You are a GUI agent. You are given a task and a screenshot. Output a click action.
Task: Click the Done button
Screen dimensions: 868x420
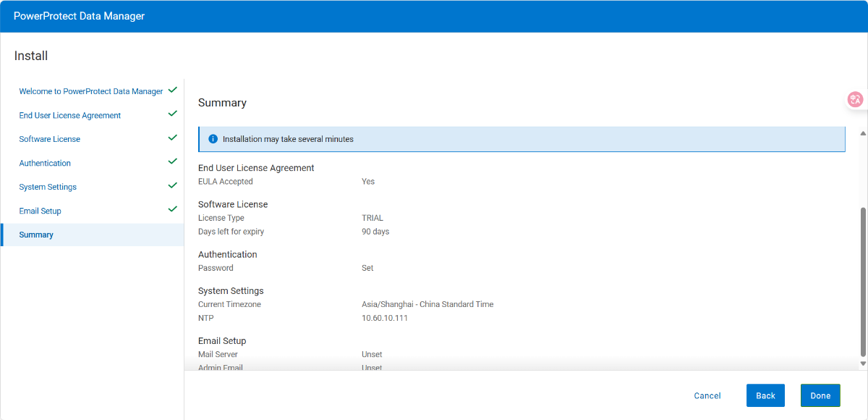click(820, 395)
